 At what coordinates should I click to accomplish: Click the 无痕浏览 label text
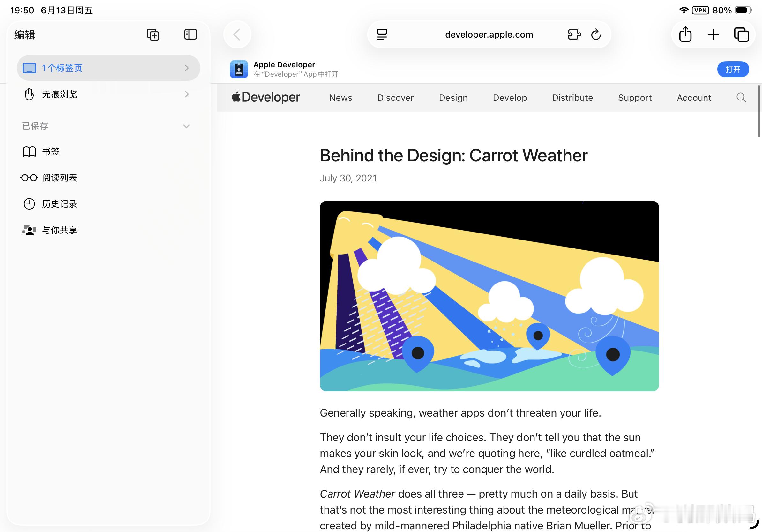tap(59, 94)
